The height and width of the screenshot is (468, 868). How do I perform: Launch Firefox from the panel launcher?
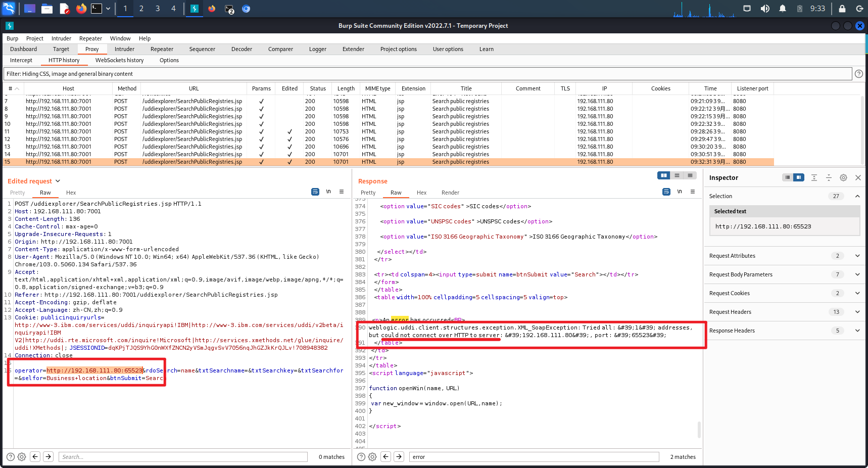(x=81, y=9)
